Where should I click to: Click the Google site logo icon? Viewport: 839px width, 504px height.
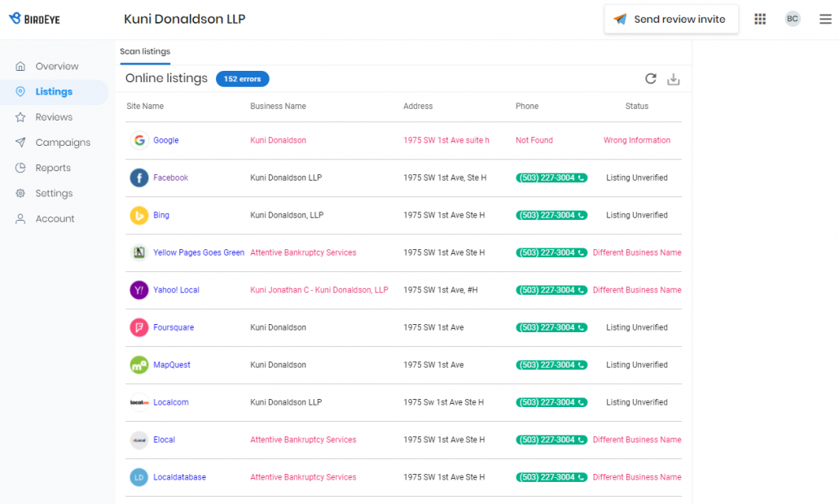pos(139,140)
